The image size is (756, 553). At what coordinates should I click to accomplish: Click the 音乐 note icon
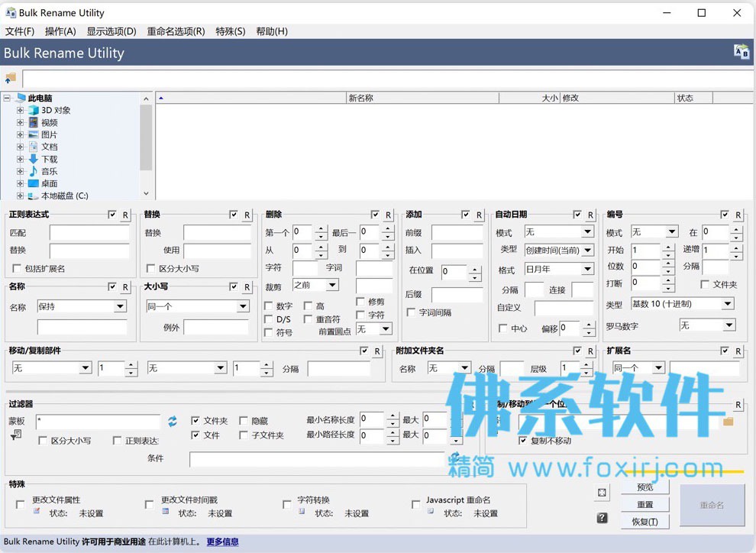point(34,171)
